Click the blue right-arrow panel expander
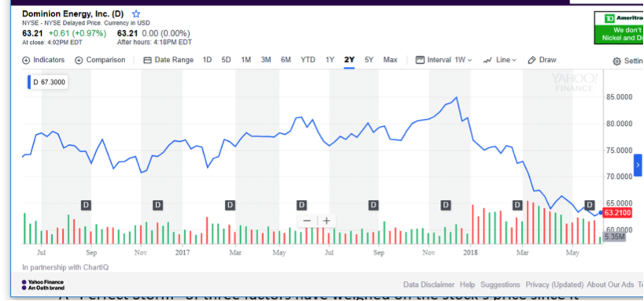This screenshot has height=301, width=644. click(638, 165)
